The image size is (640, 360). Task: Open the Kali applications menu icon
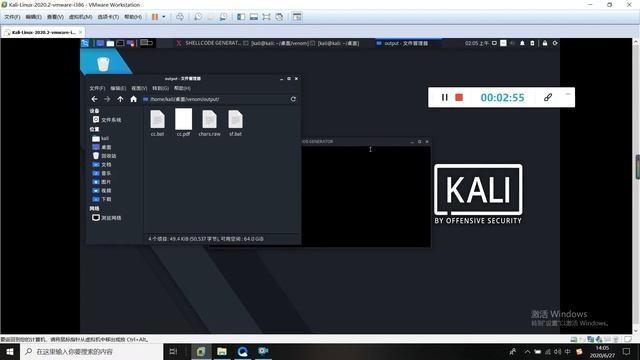coord(85,43)
